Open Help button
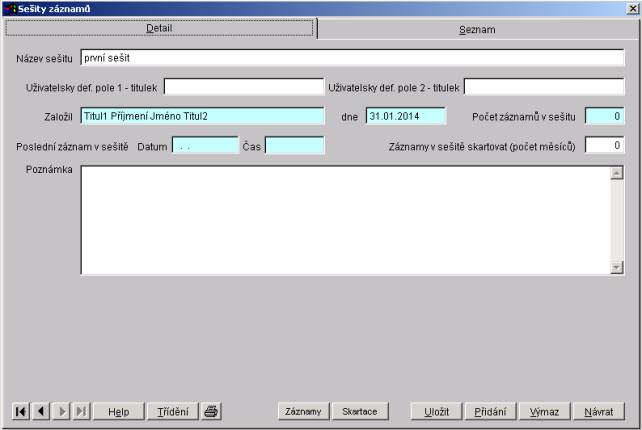 coord(119,411)
